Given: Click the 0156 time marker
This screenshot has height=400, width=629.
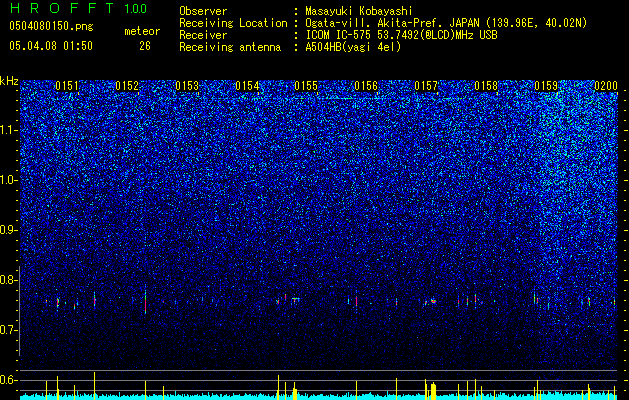Looking at the screenshot, I should pos(366,86).
